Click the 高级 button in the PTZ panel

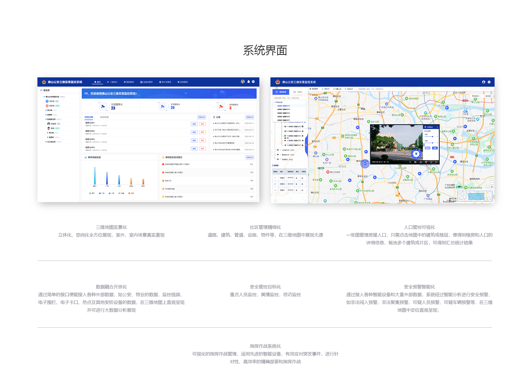pos(435,148)
